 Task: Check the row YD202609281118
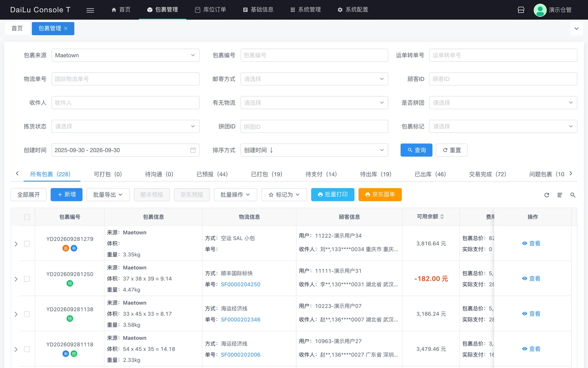point(27,349)
